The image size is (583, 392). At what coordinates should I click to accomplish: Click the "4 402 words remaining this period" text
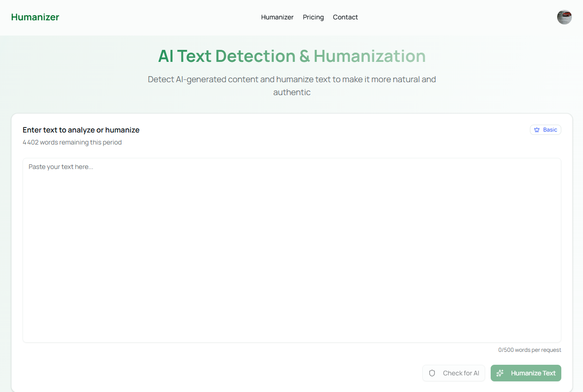(72, 142)
